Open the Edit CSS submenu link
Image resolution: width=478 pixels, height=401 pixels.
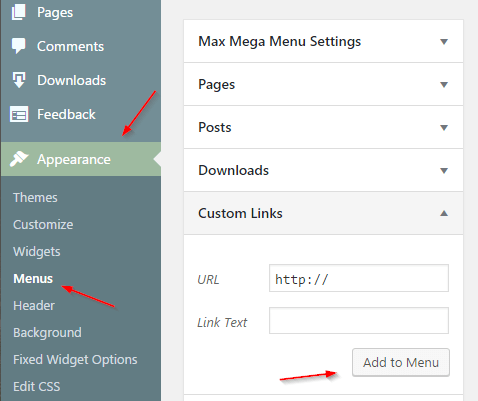(x=37, y=386)
